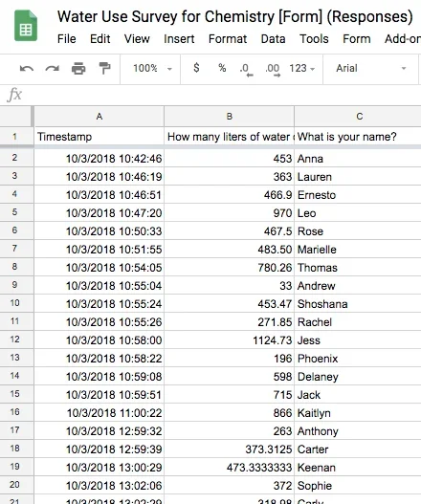Click the cell with value 373.3125

pos(230,449)
